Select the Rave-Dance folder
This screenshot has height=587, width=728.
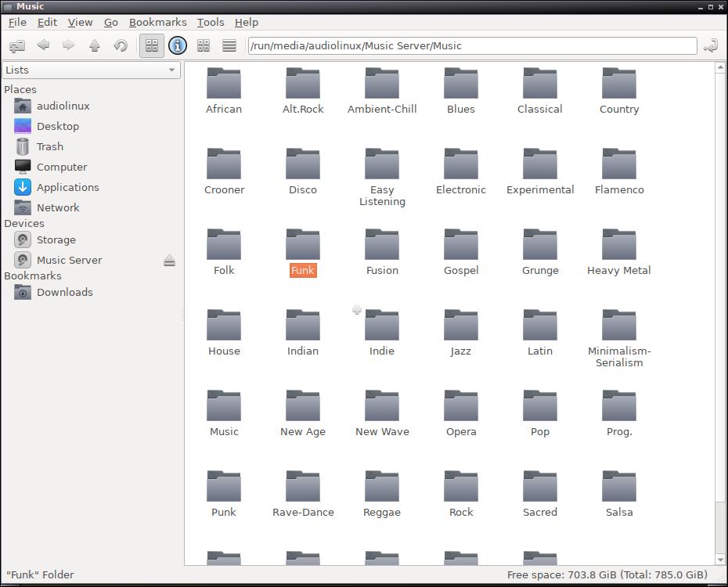303,495
